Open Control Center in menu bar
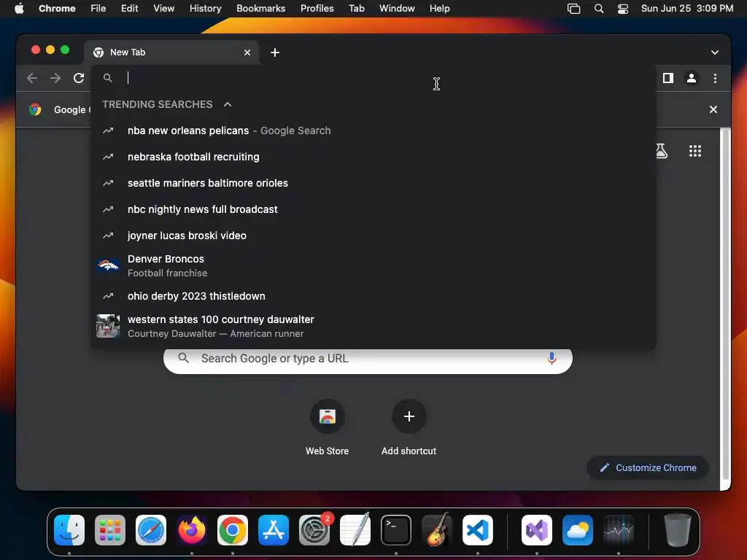Screen dimensions: 747x560 (623, 9)
